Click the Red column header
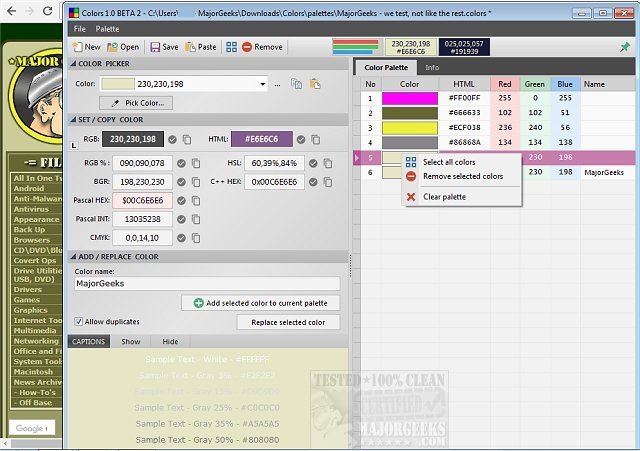The height and width of the screenshot is (451, 640). (x=505, y=84)
